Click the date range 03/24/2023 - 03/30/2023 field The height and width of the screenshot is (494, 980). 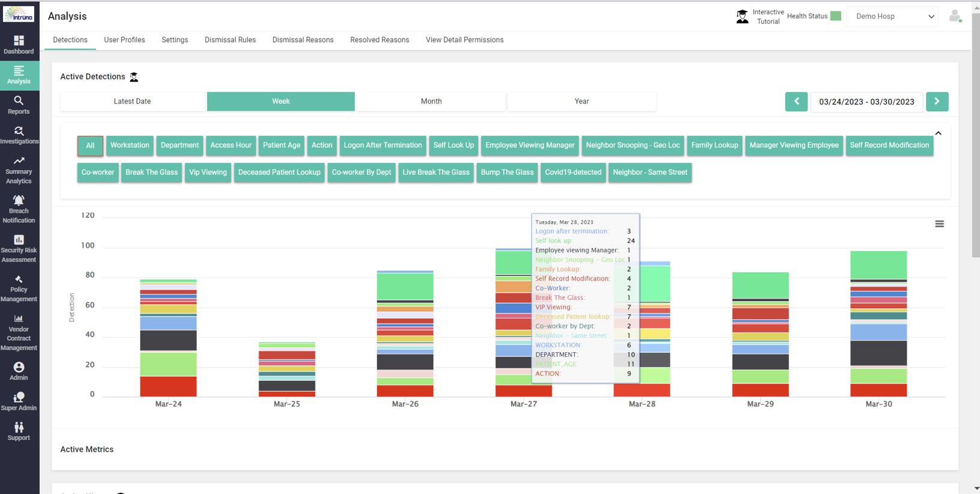click(867, 102)
